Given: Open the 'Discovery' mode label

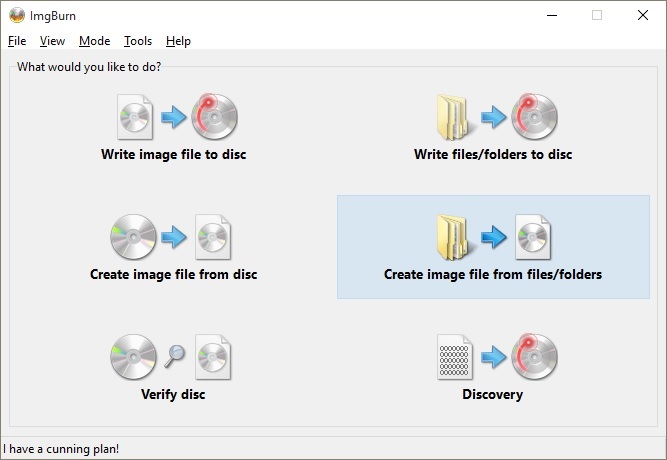Looking at the screenshot, I should pyautogui.click(x=493, y=394).
